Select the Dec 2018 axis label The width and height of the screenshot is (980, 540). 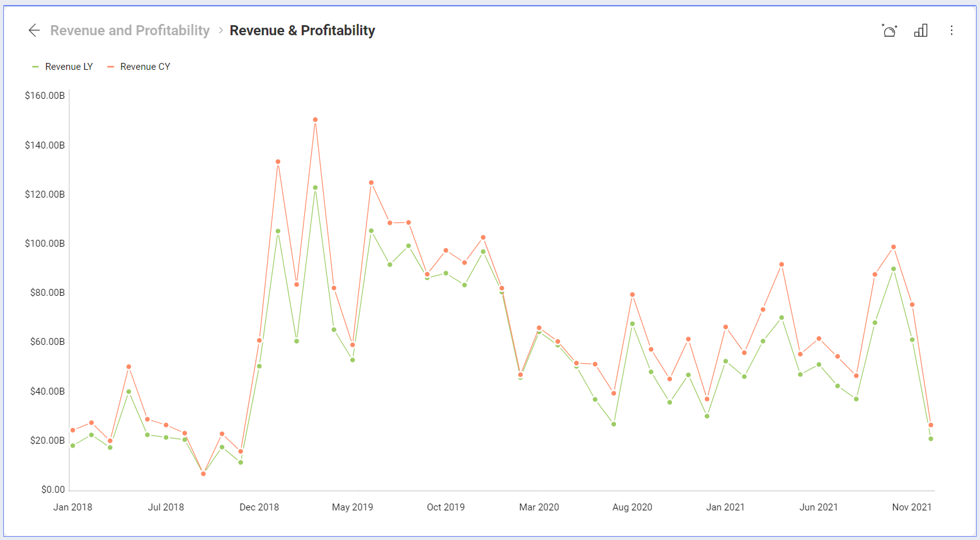pos(259,507)
